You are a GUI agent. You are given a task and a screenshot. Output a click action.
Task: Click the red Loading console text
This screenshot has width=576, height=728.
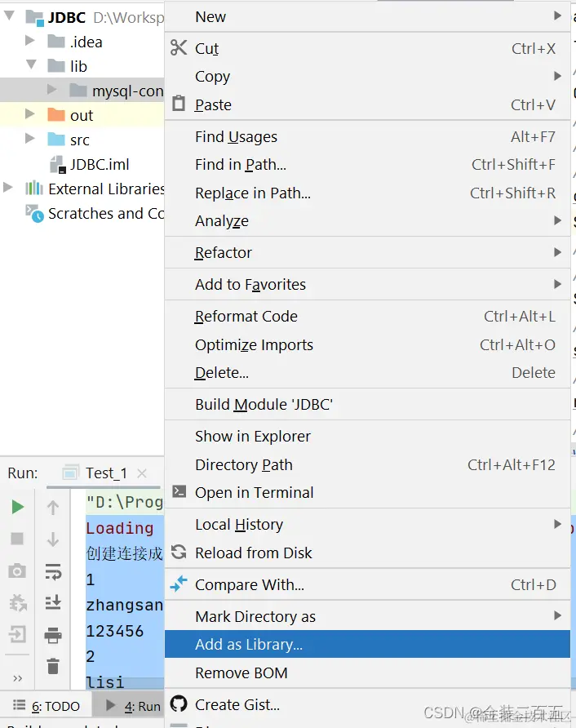pos(120,528)
